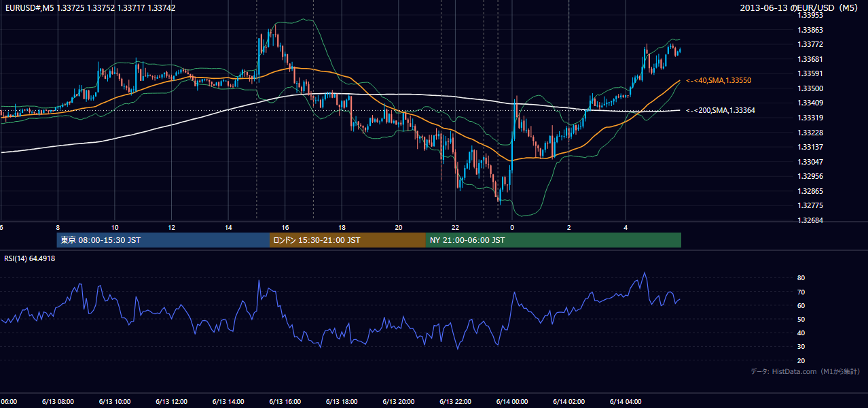Click the 6/13 16:00 bottom time label
Screen dimensions: 868x408
point(285,401)
